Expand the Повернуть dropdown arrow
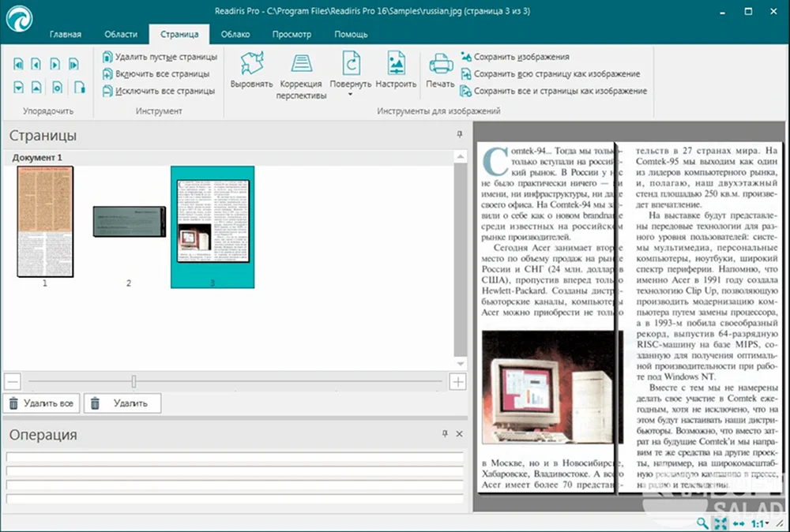Viewport: 790px width, 532px height. pyautogui.click(x=350, y=95)
